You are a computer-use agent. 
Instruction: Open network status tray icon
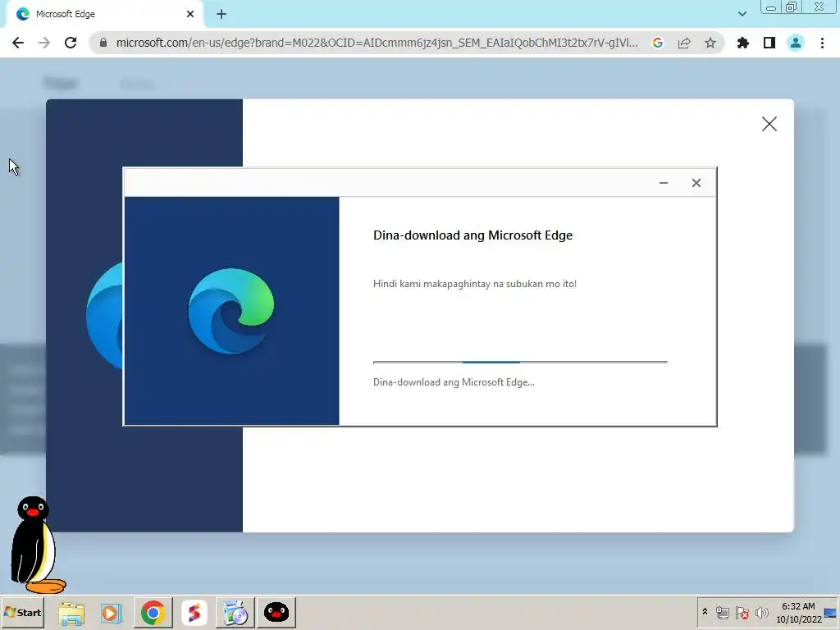(723, 612)
